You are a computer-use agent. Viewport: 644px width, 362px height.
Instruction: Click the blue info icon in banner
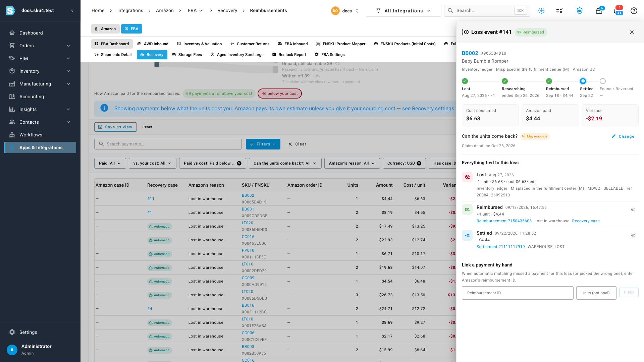(x=104, y=108)
